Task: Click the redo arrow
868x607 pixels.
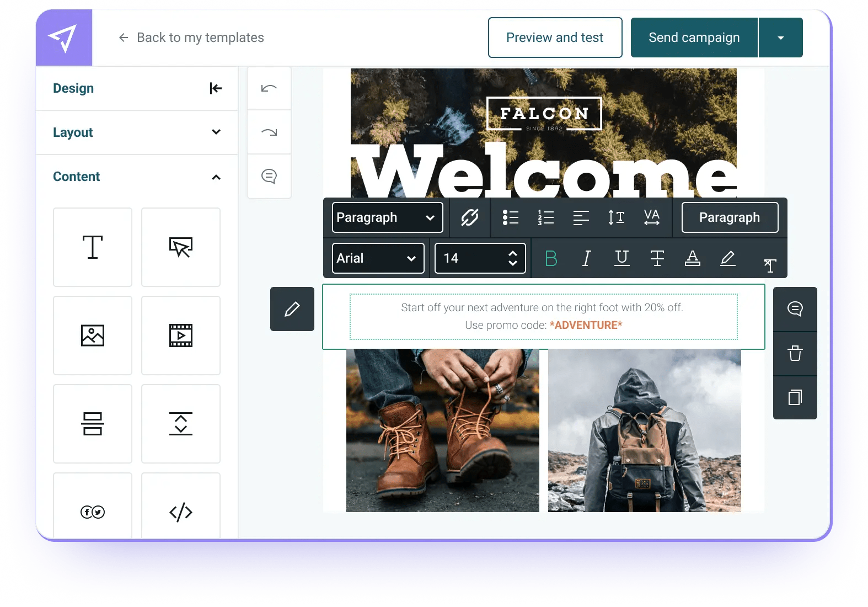Action: (x=269, y=132)
